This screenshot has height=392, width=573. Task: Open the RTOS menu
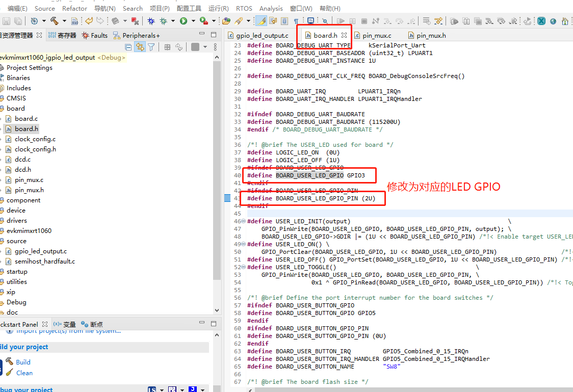(244, 8)
